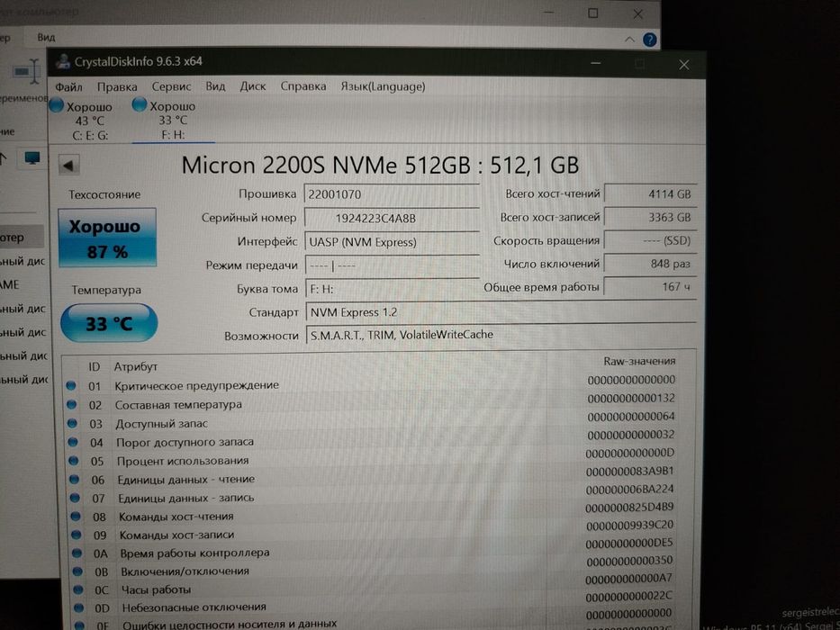Click the Число включений value 848 раз
Viewport: 840px width, 630px height.
[x=650, y=264]
